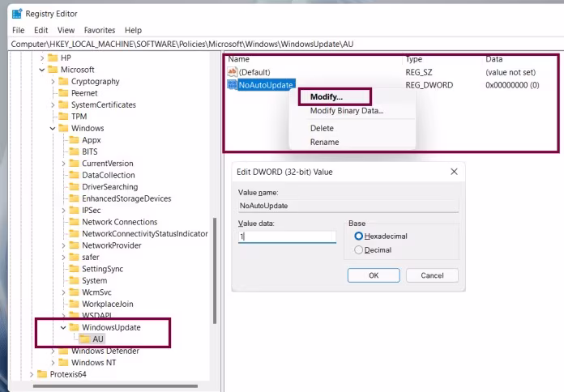Click the AU folder icon

(85, 339)
